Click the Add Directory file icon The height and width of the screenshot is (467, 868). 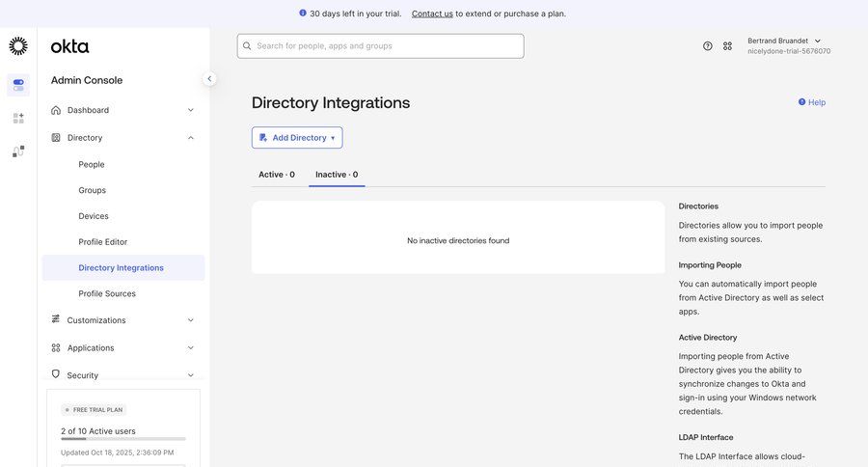point(263,137)
